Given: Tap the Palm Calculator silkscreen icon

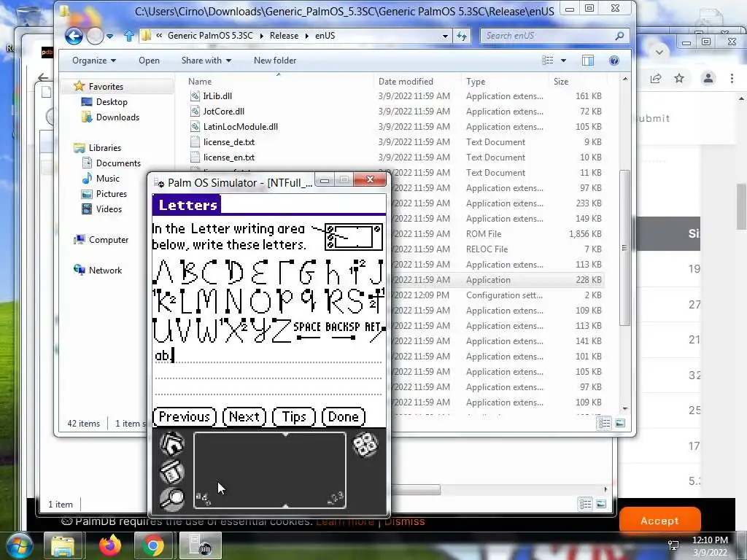Looking at the screenshot, I should pos(365,444).
